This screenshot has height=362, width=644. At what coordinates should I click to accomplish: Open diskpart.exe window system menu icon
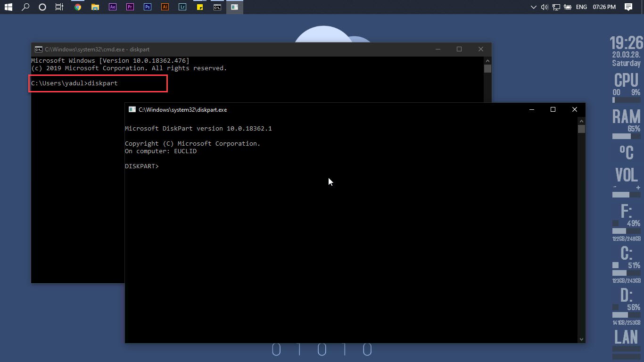pos(132,109)
